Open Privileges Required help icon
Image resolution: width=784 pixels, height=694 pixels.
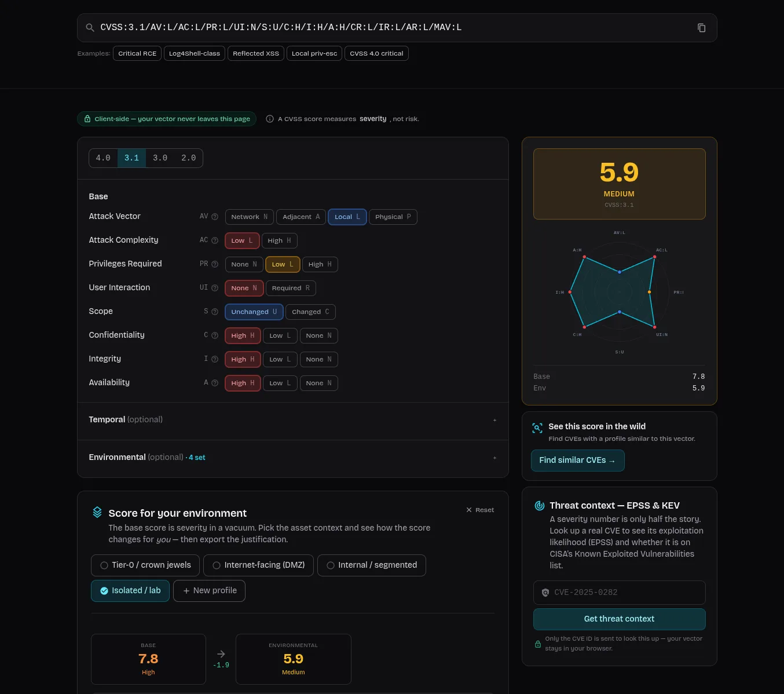point(215,264)
